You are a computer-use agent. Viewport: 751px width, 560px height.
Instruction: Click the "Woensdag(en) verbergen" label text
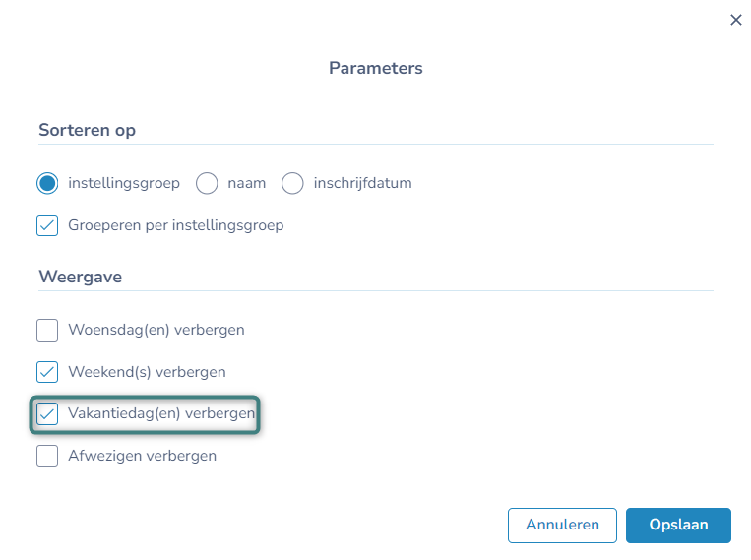(156, 330)
